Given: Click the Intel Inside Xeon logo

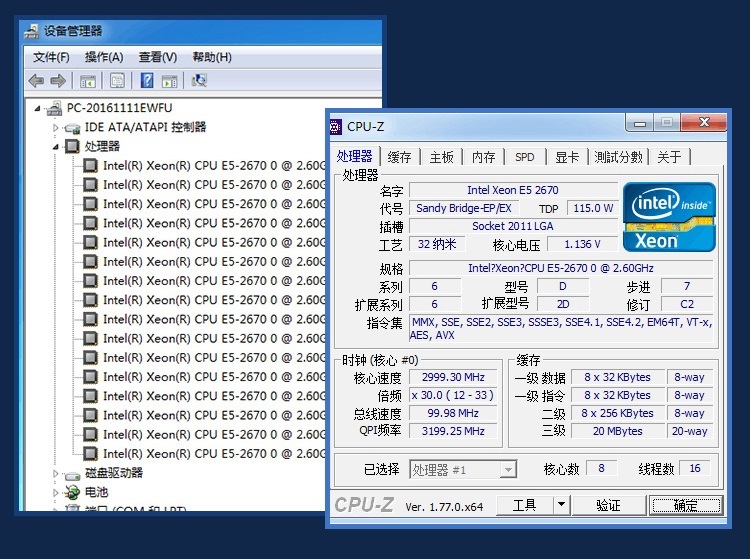Looking at the screenshot, I should (x=669, y=217).
